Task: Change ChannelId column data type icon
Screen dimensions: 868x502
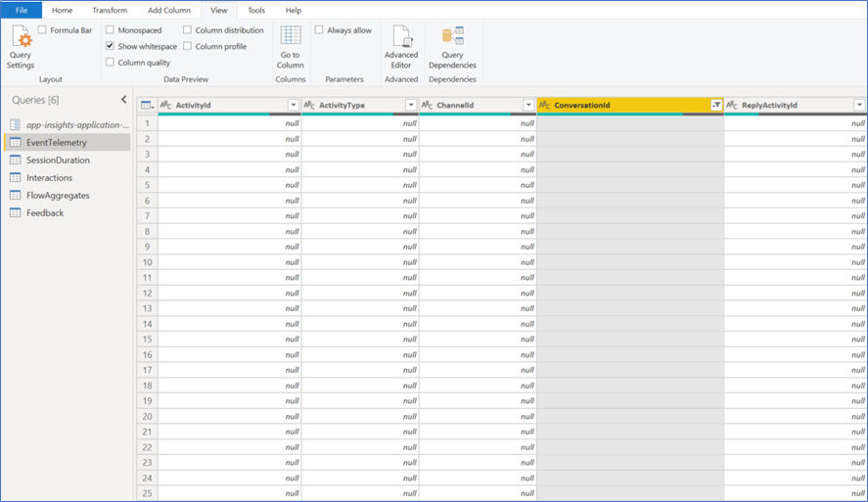Action: point(427,105)
